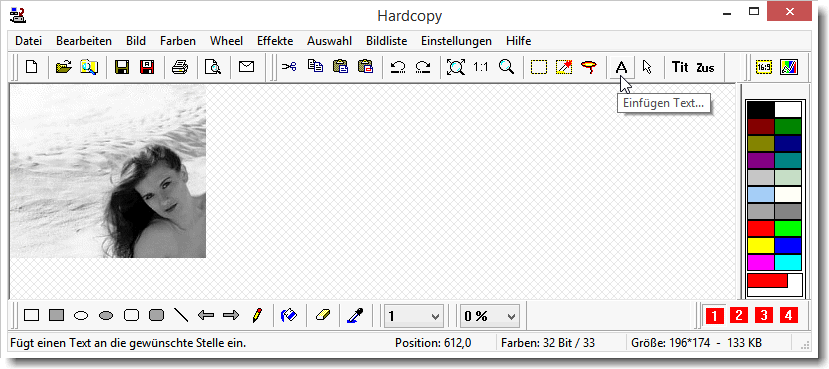Open a file with the folder icon
829x369 pixels.
click(x=64, y=67)
